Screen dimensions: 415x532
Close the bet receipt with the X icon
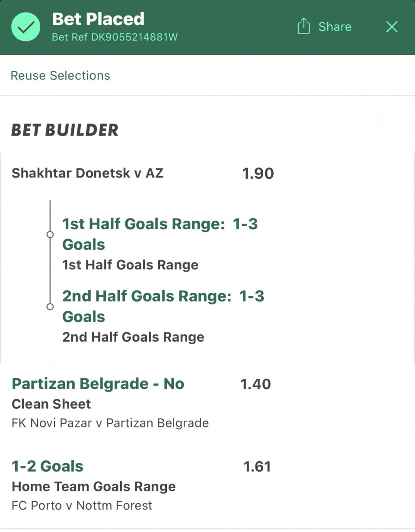click(x=392, y=27)
